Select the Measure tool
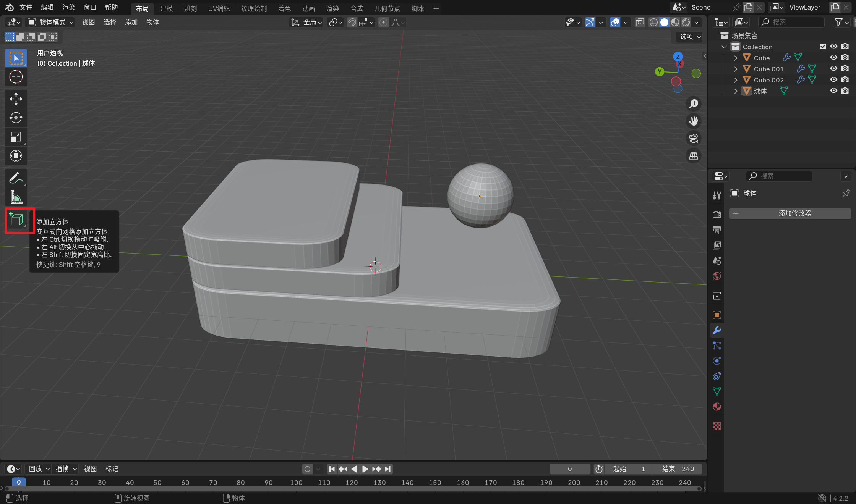Image resolution: width=856 pixels, height=504 pixels. [x=16, y=197]
